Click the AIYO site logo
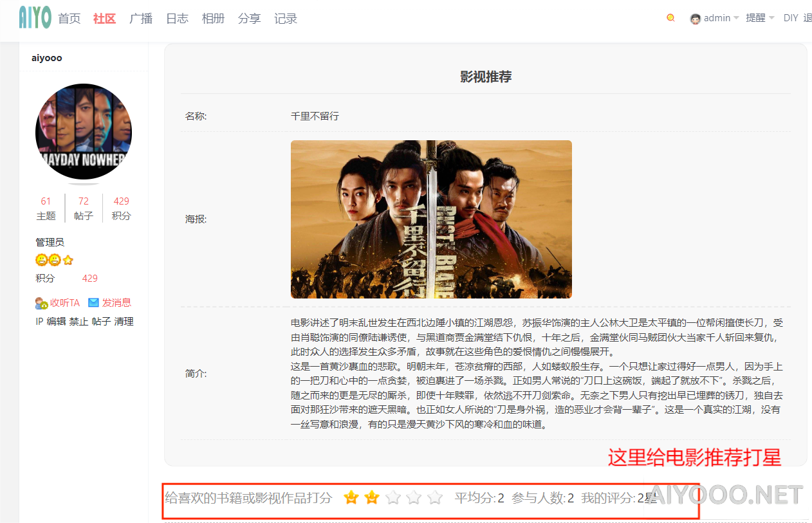812x523 pixels. 35,17
